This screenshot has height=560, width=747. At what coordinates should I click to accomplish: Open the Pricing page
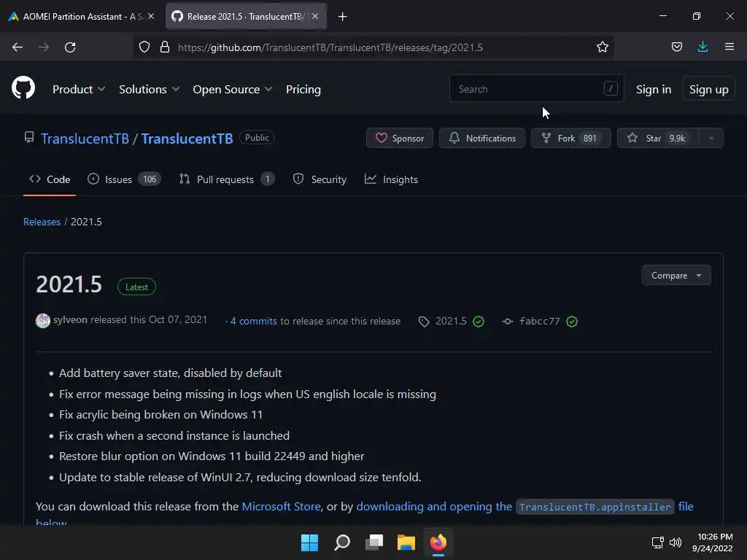[303, 89]
